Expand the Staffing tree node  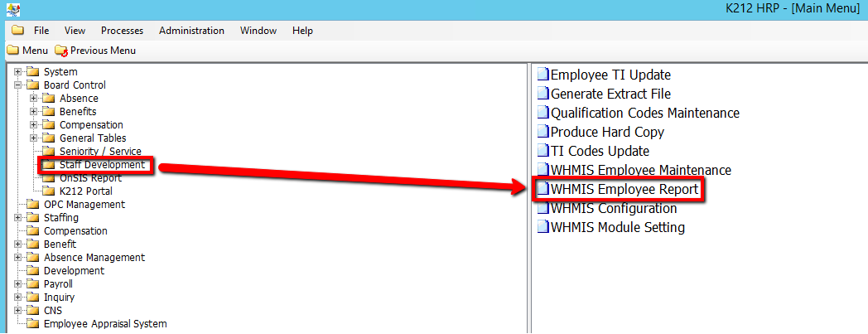coord(18,218)
